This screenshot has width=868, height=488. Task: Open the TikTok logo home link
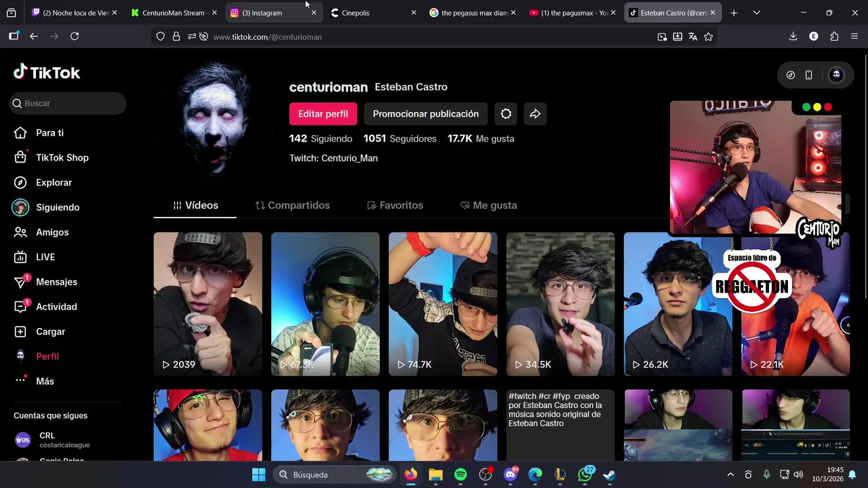click(47, 73)
